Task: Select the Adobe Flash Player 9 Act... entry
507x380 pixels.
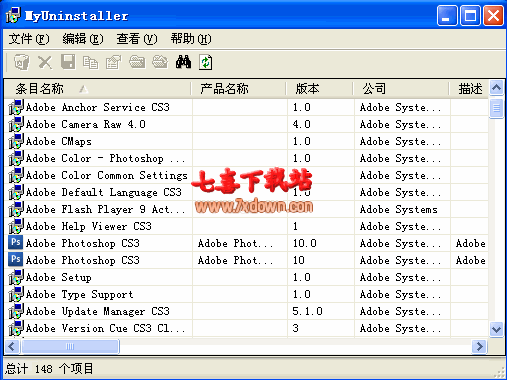Action: pos(105,209)
